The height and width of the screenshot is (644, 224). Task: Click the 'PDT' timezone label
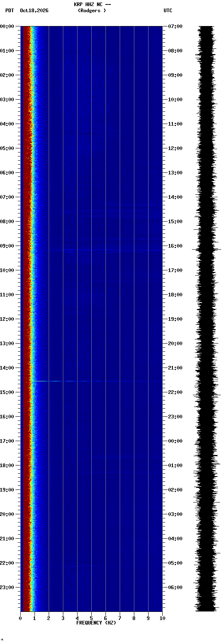[9, 11]
